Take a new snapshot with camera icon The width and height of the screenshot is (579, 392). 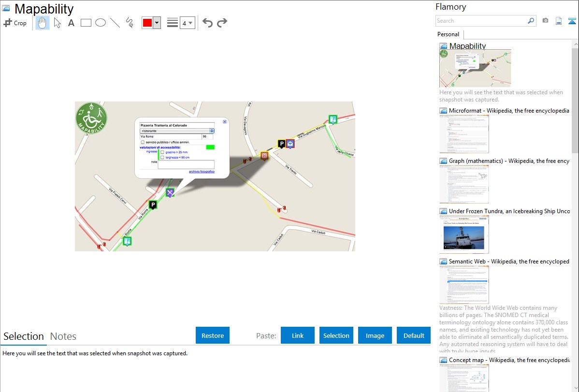(545, 21)
